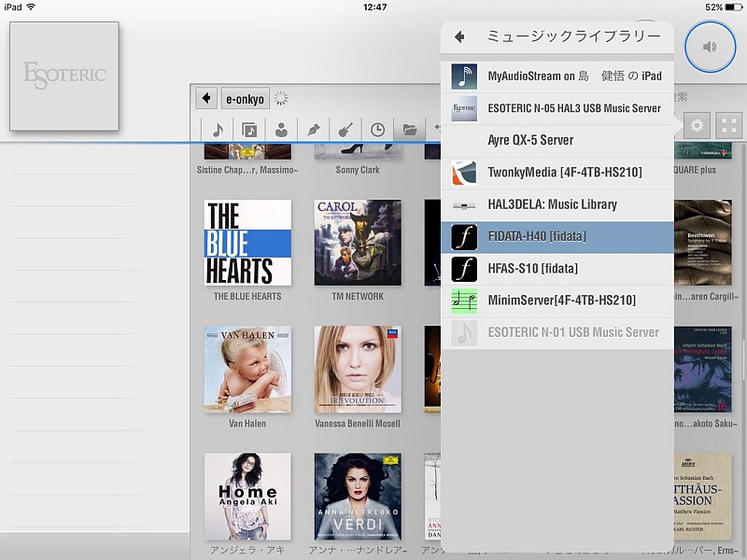Select ESOTERIC N-01 USB Music Server

point(557,332)
